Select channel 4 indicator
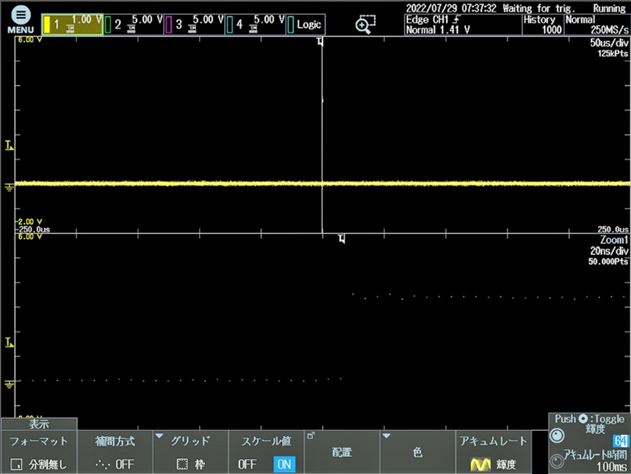This screenshot has width=631, height=474. (253, 22)
